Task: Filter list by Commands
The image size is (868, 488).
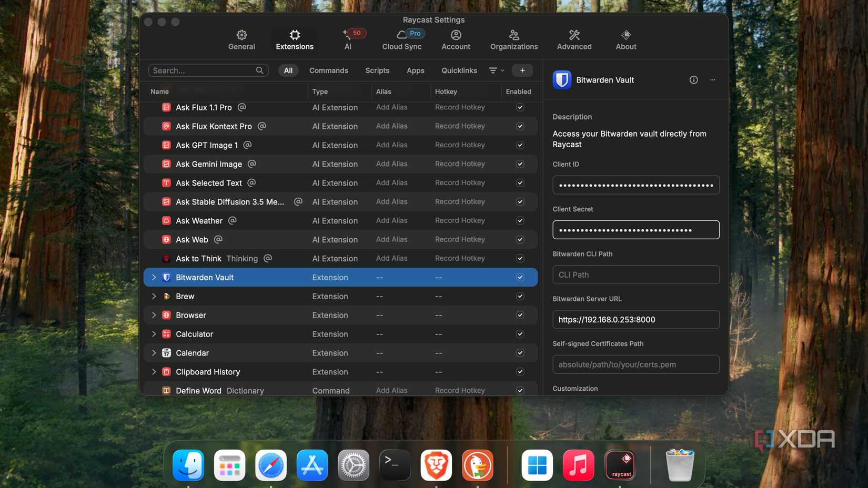Action: tap(328, 70)
